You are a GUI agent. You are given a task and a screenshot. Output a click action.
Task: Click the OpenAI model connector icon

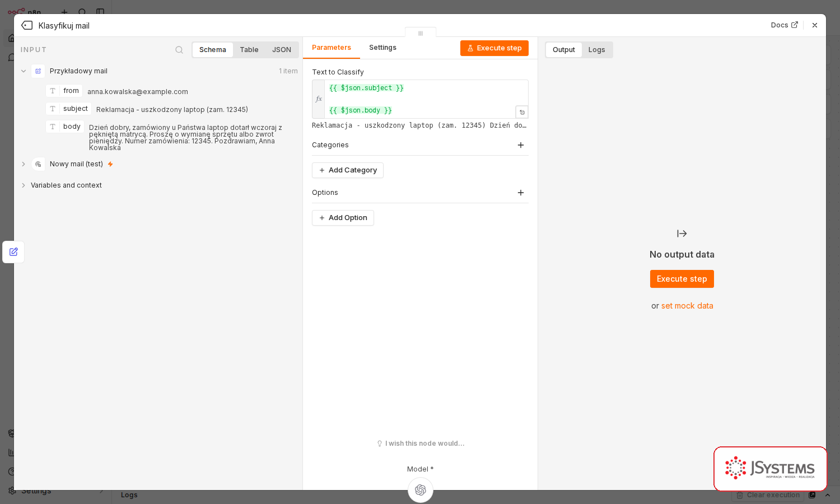(x=421, y=490)
